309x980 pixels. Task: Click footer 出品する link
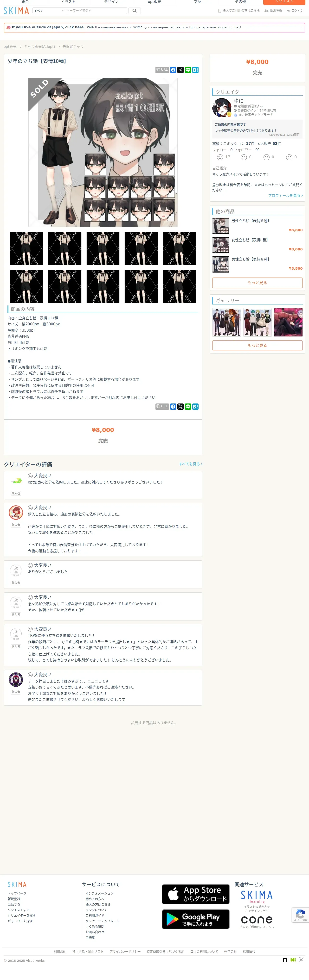14,904
